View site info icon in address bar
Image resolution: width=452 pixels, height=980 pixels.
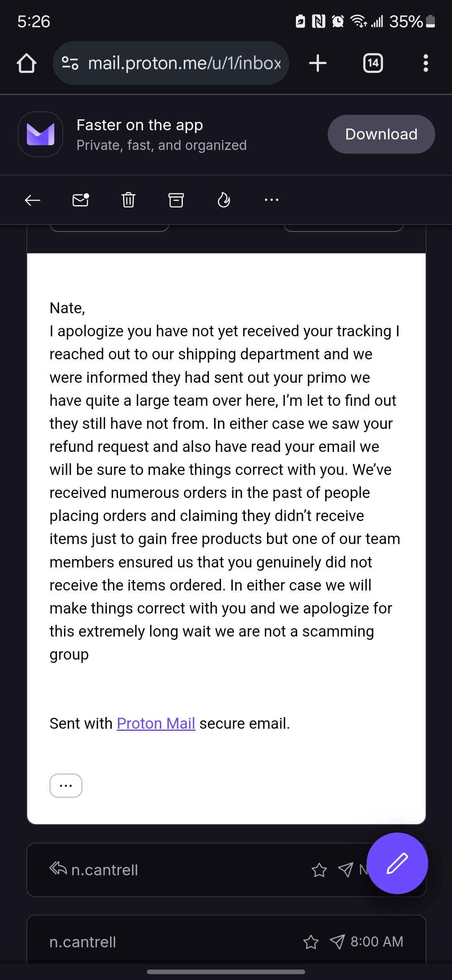coord(70,63)
